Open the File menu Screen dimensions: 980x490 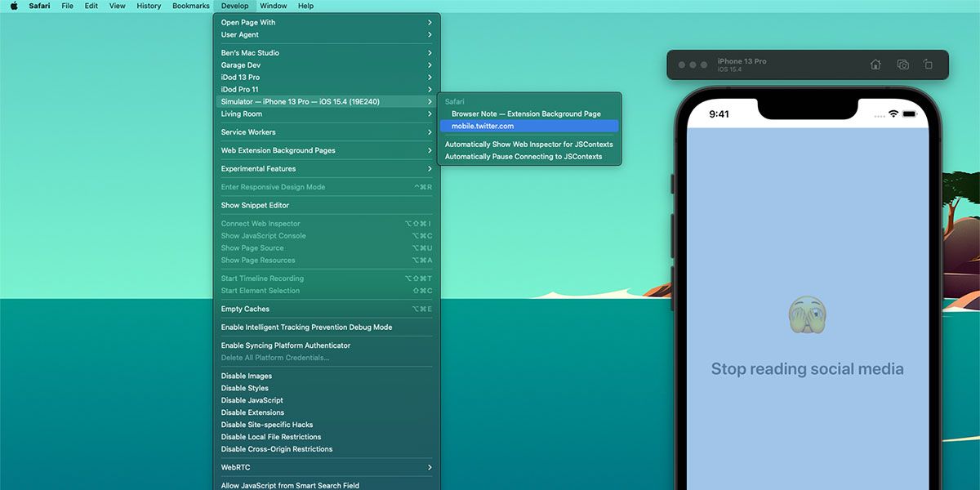tap(68, 6)
